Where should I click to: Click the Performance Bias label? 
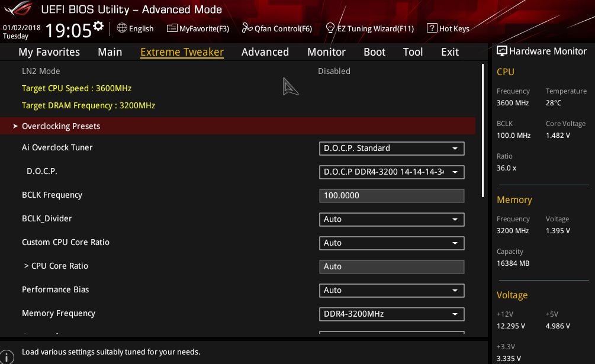pos(56,289)
